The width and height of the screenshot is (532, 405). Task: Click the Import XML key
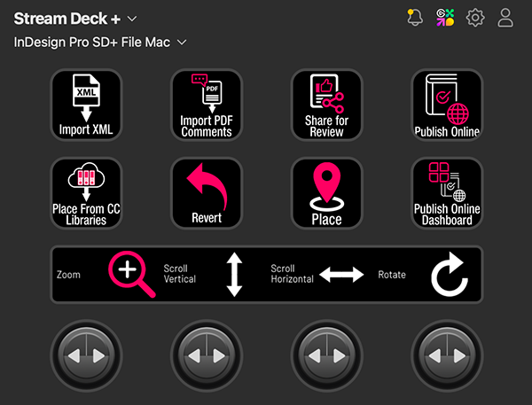click(x=86, y=105)
